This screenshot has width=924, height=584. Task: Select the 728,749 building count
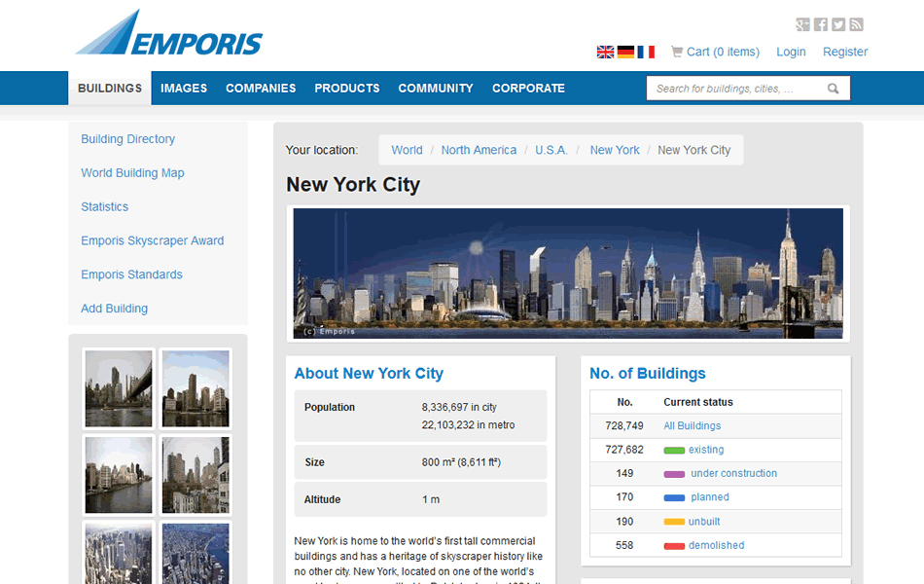[x=624, y=426]
